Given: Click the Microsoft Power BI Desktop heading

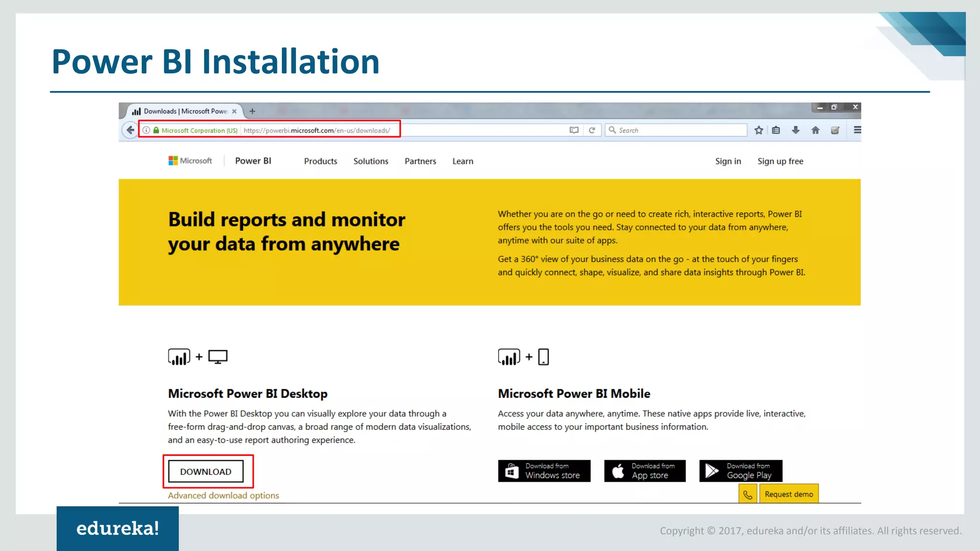Looking at the screenshot, I should [248, 394].
